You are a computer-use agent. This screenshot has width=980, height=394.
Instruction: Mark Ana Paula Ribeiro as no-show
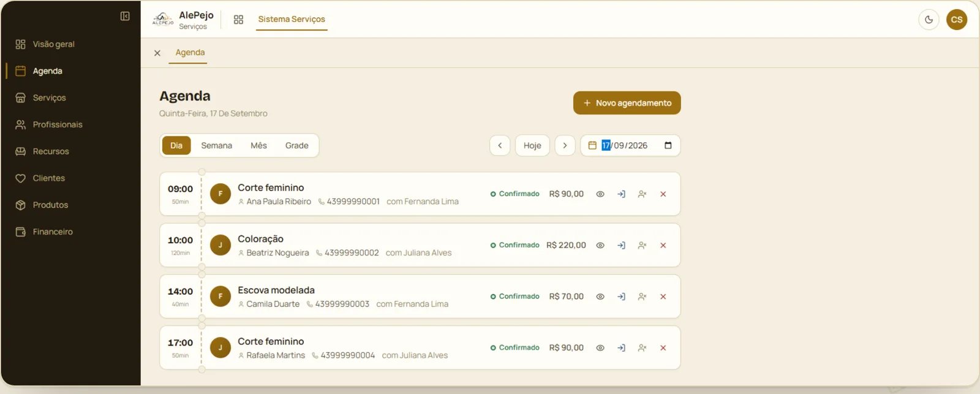click(x=642, y=194)
